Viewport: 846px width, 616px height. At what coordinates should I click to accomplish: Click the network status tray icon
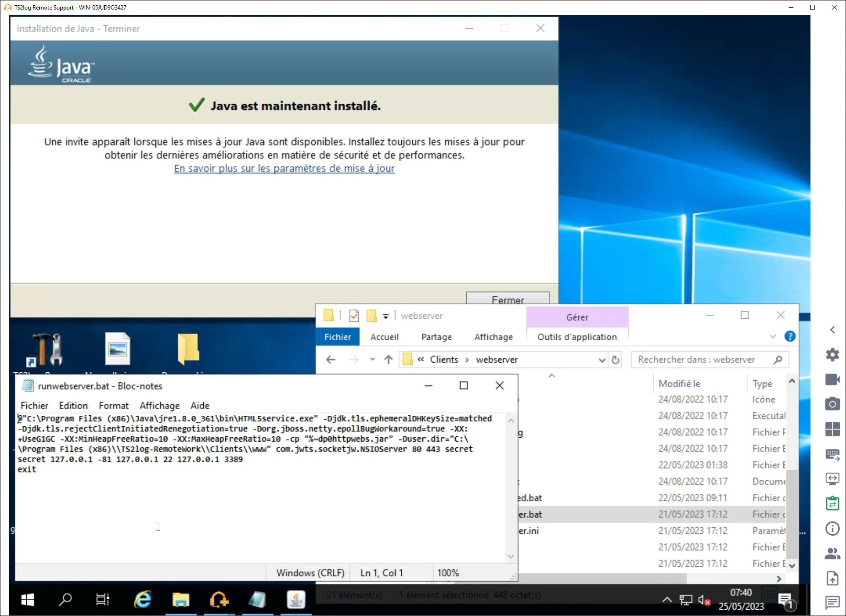click(x=686, y=600)
